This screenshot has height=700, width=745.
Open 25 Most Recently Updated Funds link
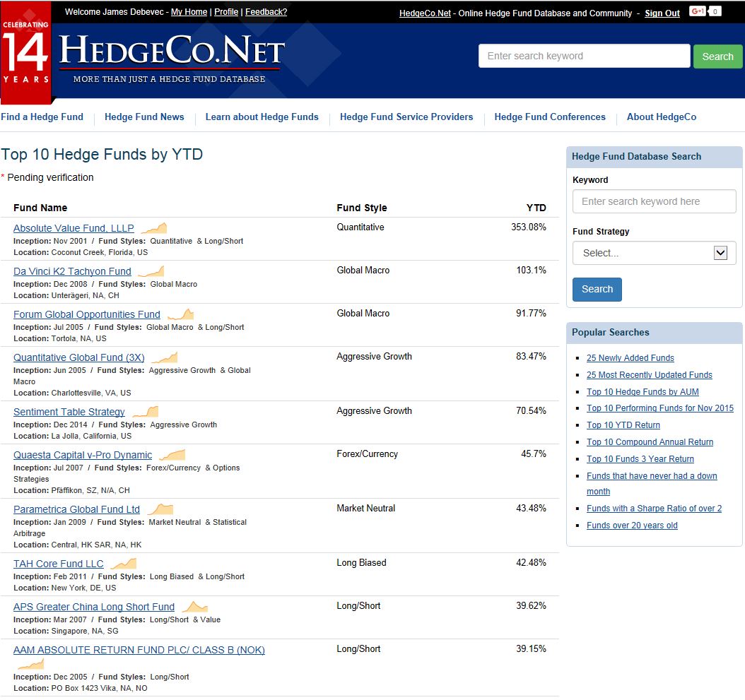pyautogui.click(x=649, y=375)
